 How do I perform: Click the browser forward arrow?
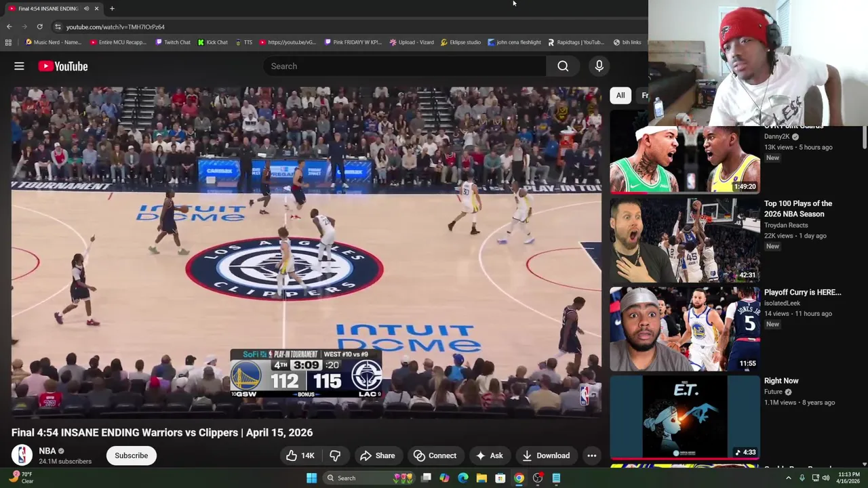[x=24, y=26]
